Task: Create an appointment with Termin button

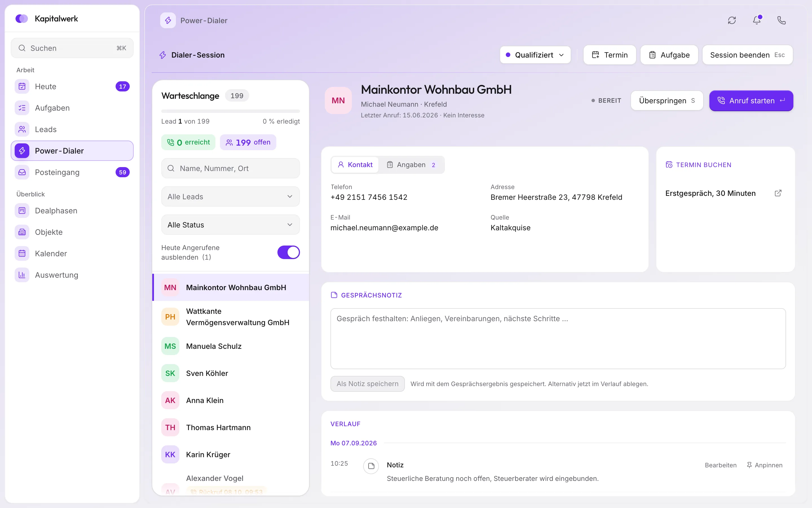Action: tap(610, 55)
